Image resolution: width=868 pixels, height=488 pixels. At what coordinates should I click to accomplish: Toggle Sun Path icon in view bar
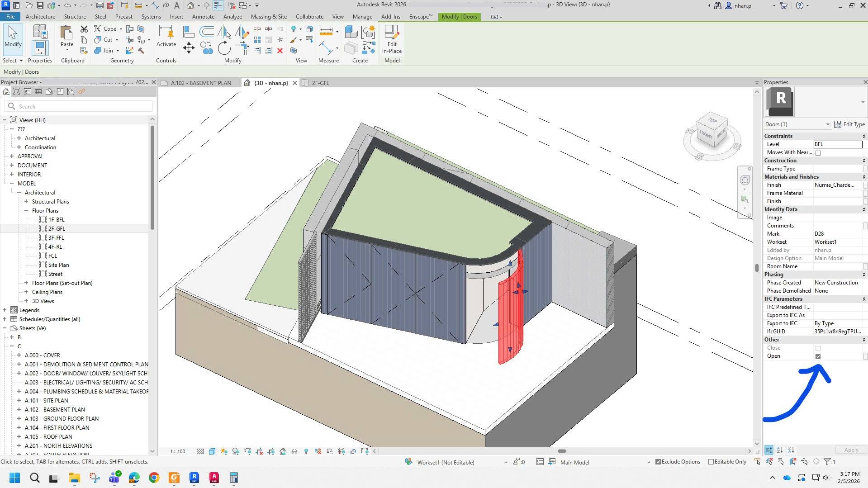[x=224, y=451]
